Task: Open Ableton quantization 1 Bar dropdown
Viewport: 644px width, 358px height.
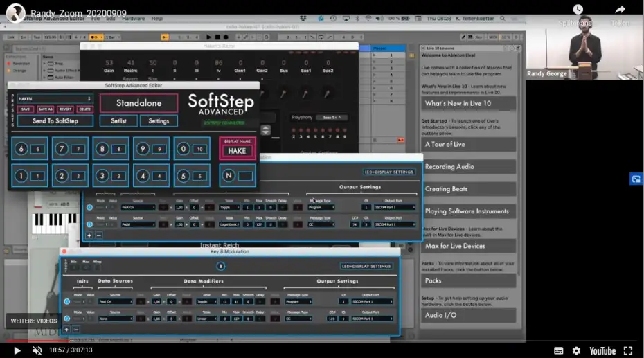Action: [x=113, y=37]
